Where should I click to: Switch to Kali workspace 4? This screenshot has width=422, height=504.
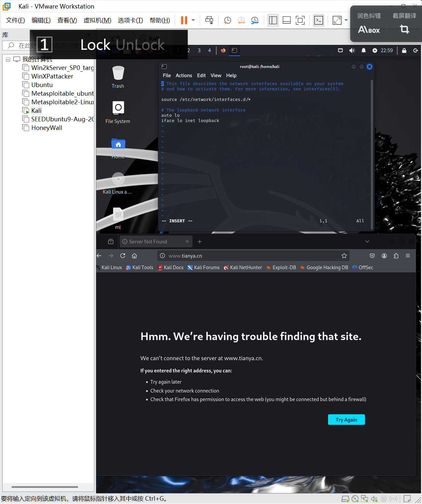[209, 50]
